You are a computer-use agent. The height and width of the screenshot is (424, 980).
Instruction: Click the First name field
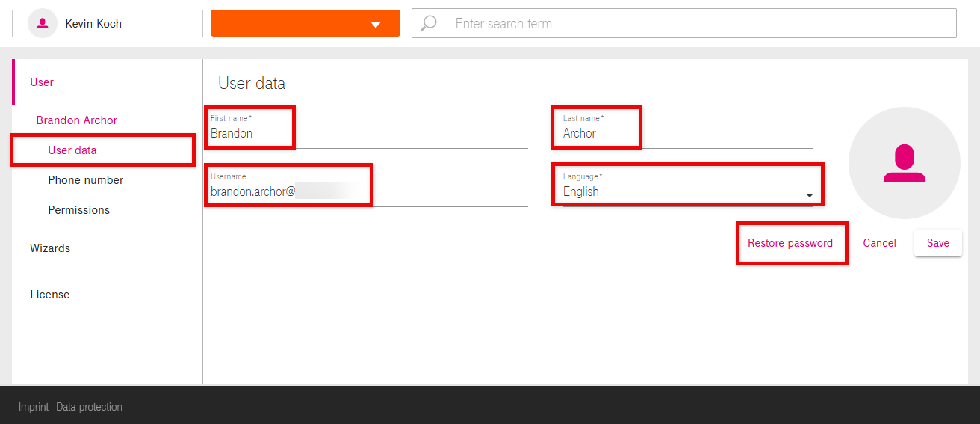coord(366,134)
